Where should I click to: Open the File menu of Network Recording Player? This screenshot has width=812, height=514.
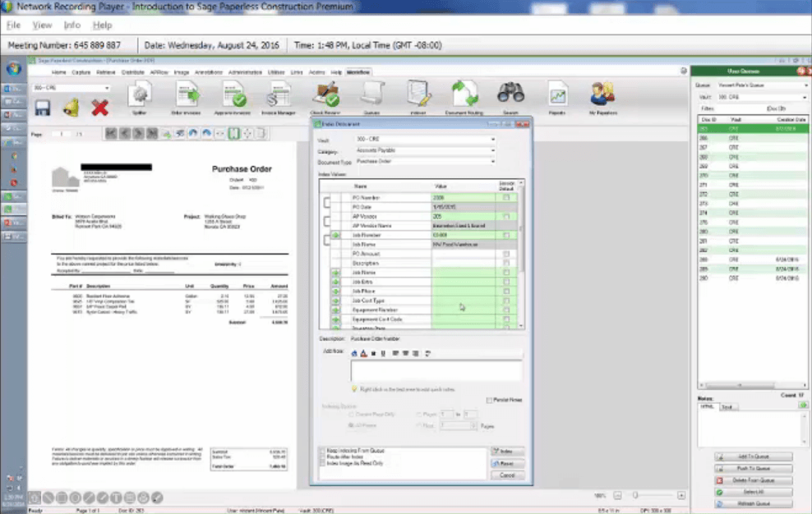click(x=13, y=25)
